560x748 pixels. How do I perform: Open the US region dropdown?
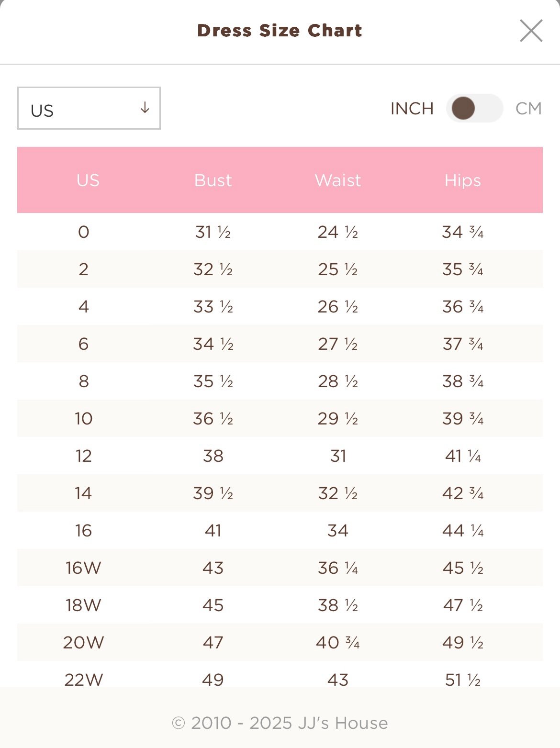[x=89, y=108]
